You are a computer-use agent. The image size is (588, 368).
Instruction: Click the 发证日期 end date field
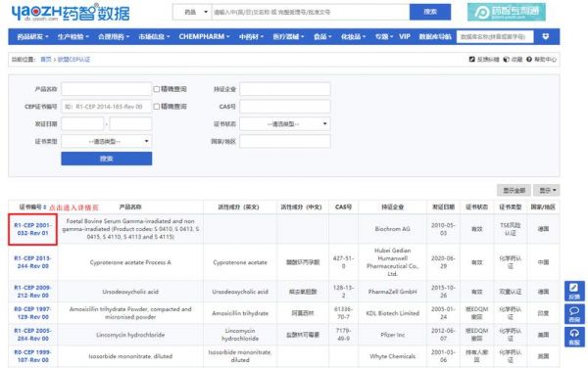pos(130,124)
